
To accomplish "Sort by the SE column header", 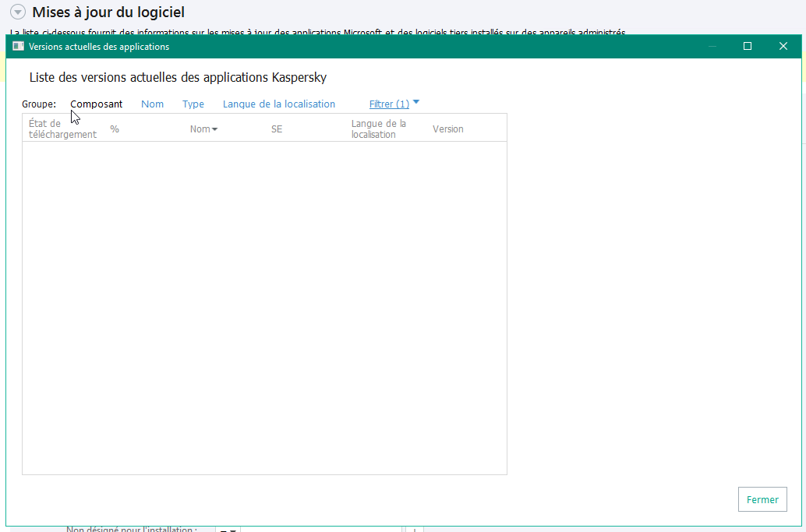I will pos(277,129).
